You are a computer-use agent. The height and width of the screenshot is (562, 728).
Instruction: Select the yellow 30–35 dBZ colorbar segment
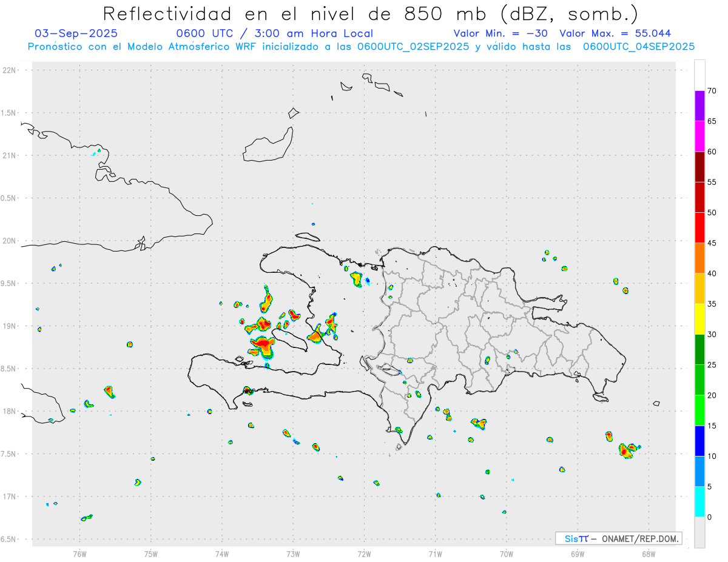[x=699, y=319]
